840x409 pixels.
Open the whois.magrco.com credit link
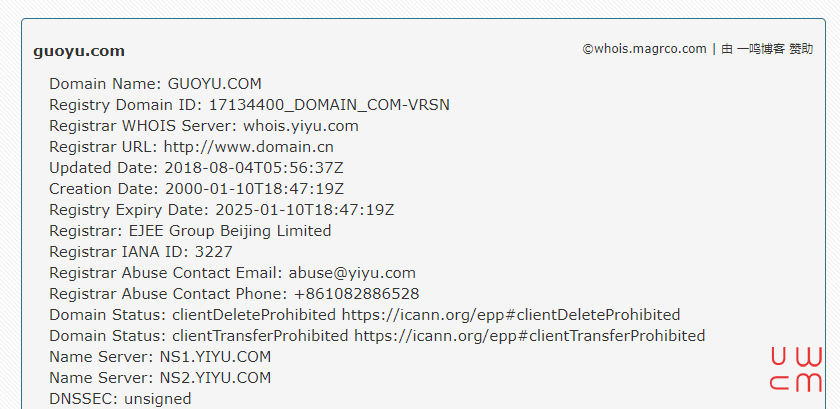644,49
